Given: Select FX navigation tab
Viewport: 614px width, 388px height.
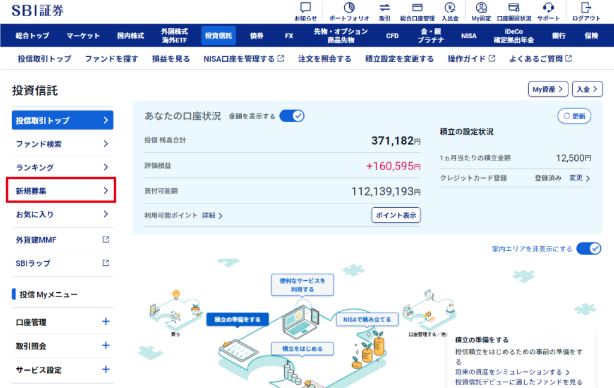Looking at the screenshot, I should [x=289, y=36].
